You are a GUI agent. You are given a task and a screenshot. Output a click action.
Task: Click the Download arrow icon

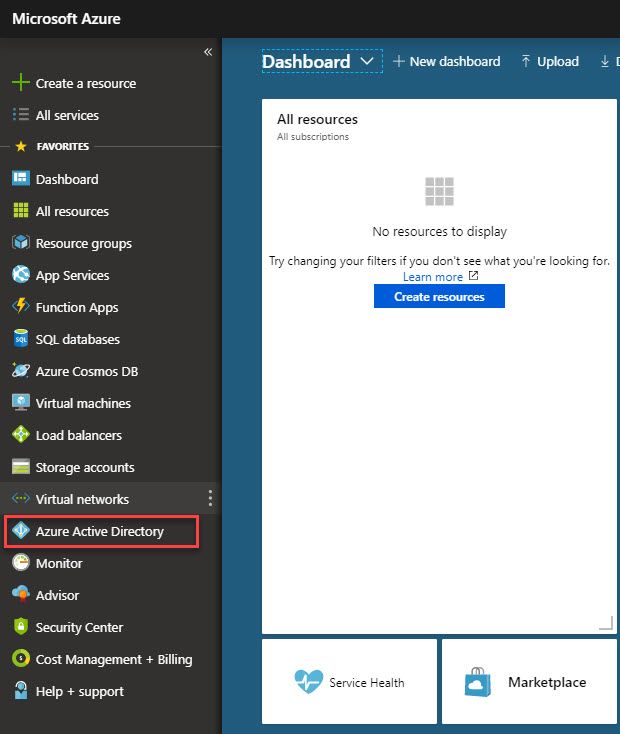(x=605, y=61)
